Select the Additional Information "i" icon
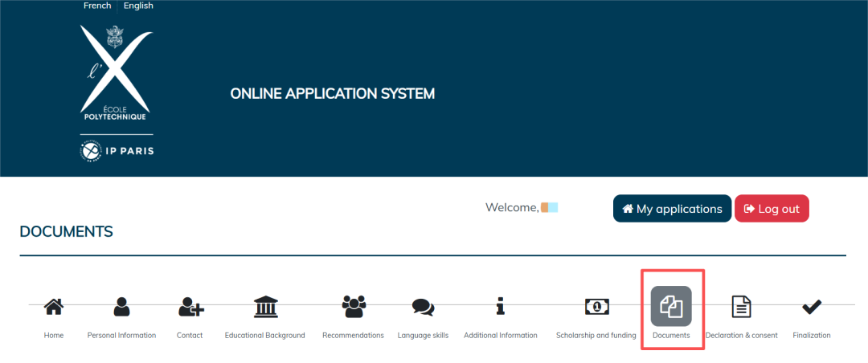 500,306
